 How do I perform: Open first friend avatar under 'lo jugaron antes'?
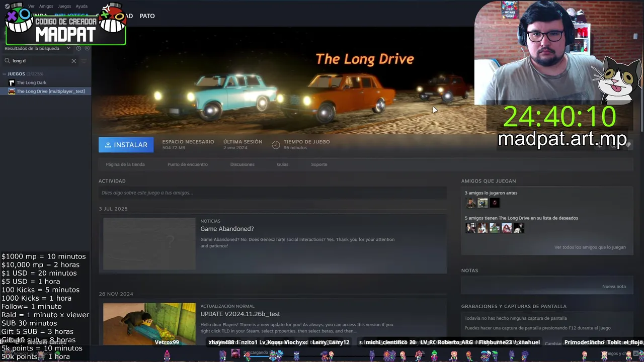[471, 203]
